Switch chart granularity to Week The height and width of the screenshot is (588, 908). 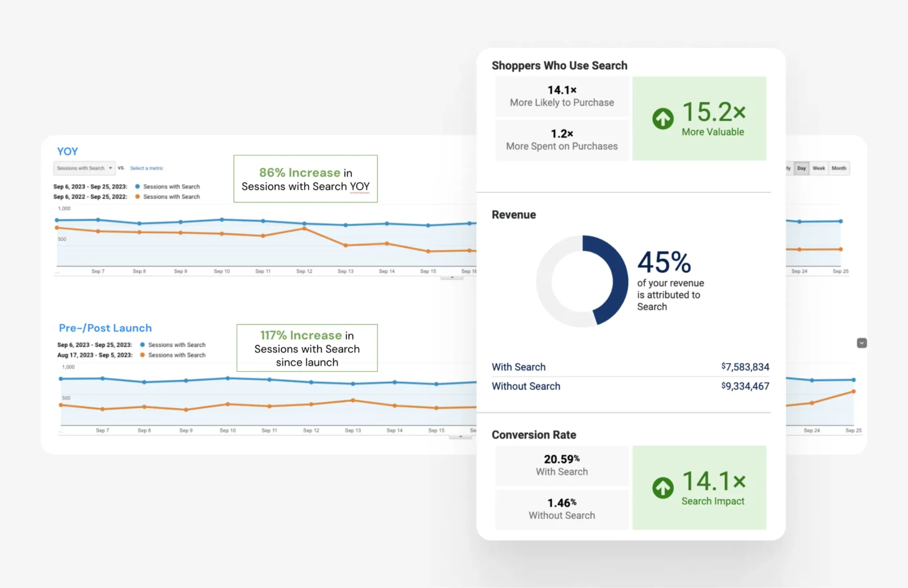tap(818, 168)
